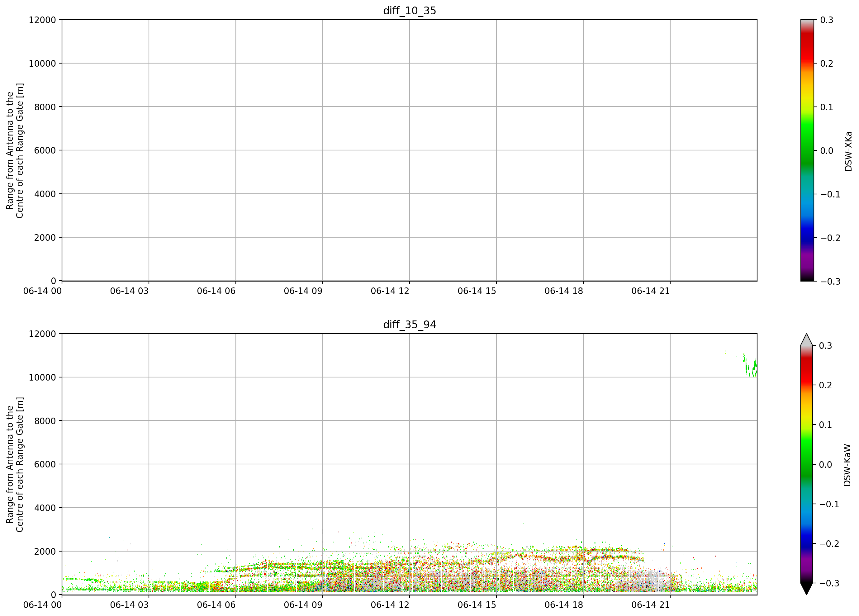859x616 pixels.
Task: Click the 6000 tick on diff_10_35 y-axis
Action: coord(45,151)
